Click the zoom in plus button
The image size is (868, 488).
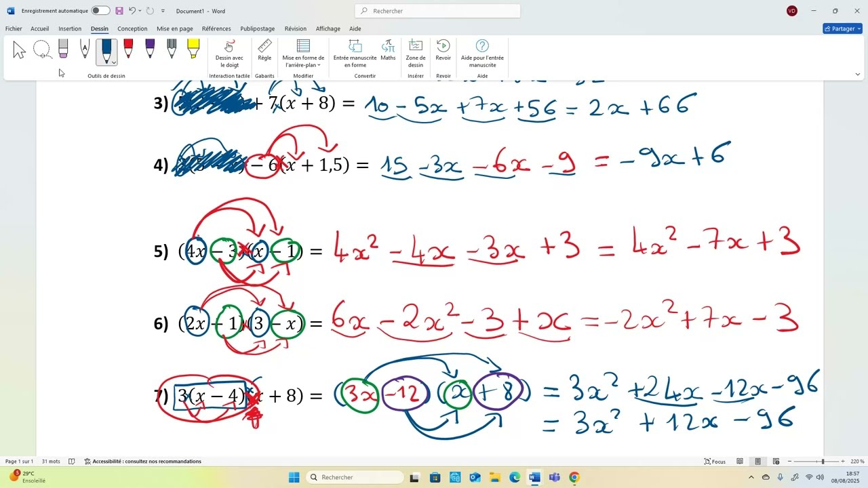(843, 462)
